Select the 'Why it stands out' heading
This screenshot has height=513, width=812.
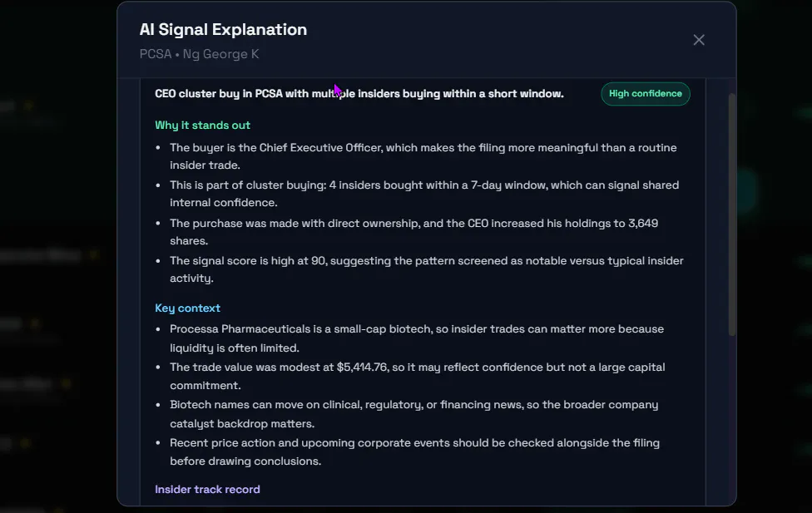202,126
